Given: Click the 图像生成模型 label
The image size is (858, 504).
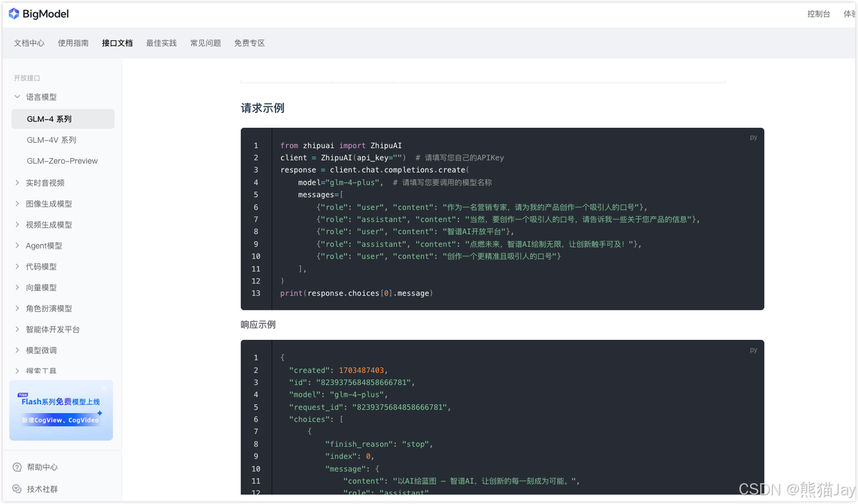Looking at the screenshot, I should (49, 204).
